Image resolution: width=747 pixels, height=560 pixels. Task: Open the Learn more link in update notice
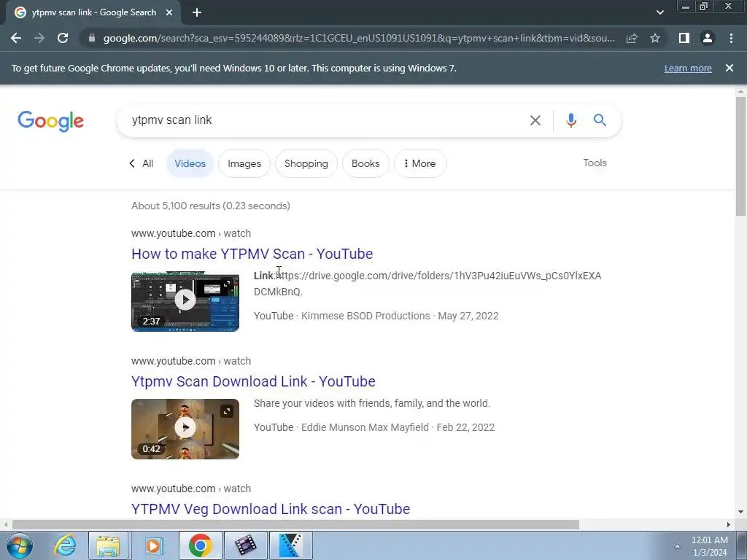click(x=688, y=69)
